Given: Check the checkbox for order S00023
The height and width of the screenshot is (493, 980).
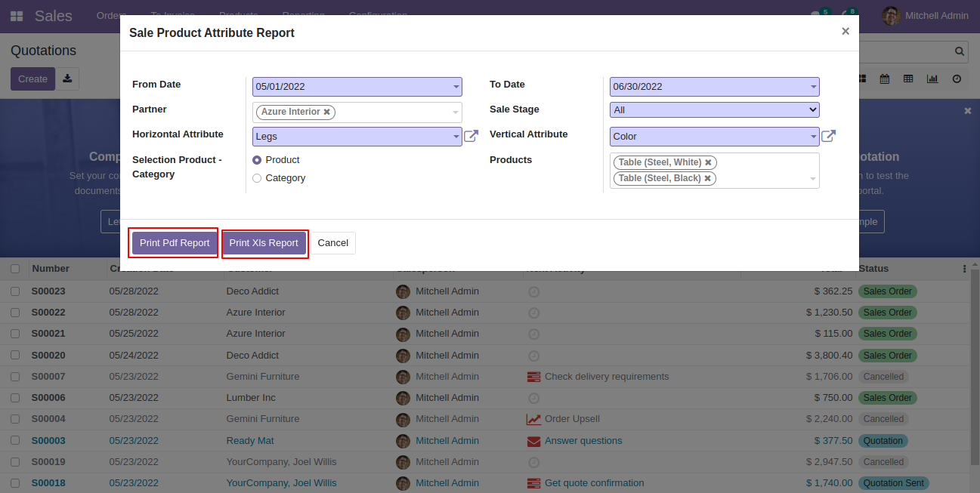Looking at the screenshot, I should (x=15, y=291).
